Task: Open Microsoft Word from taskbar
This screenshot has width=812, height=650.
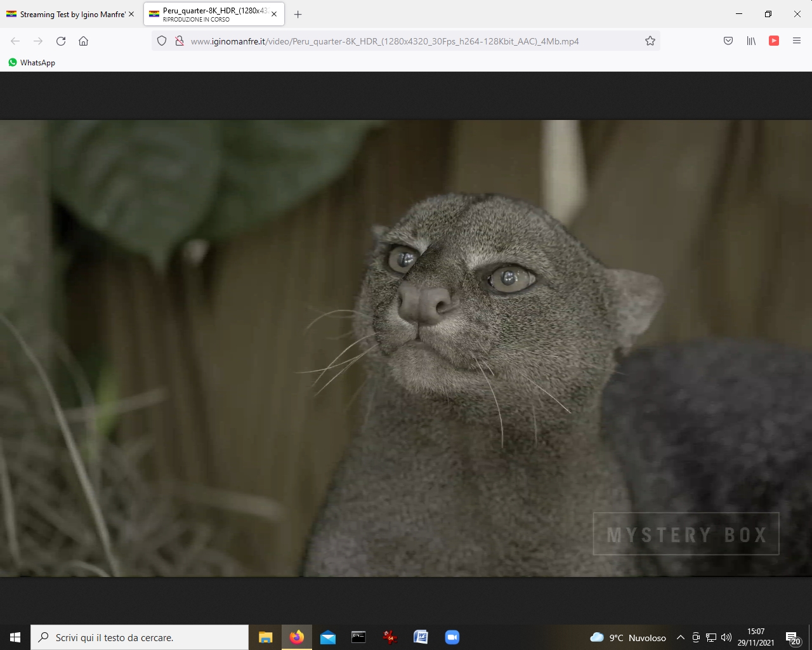Action: 421,637
